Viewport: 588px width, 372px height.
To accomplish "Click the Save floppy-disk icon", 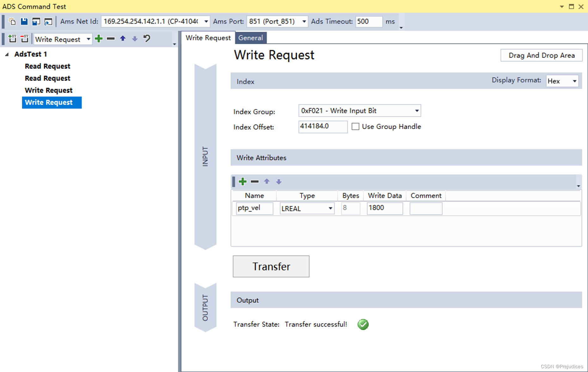I will 24,21.
